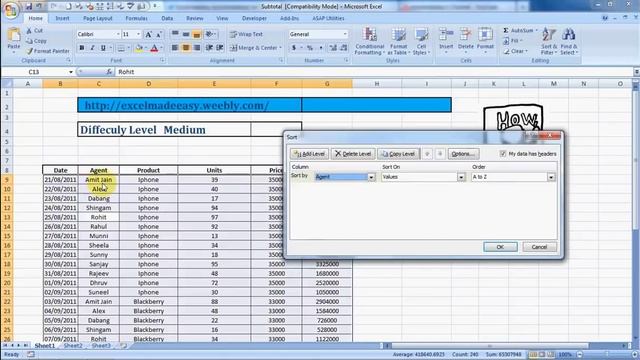
Task: Click the Options... button
Action: pyautogui.click(x=463, y=154)
